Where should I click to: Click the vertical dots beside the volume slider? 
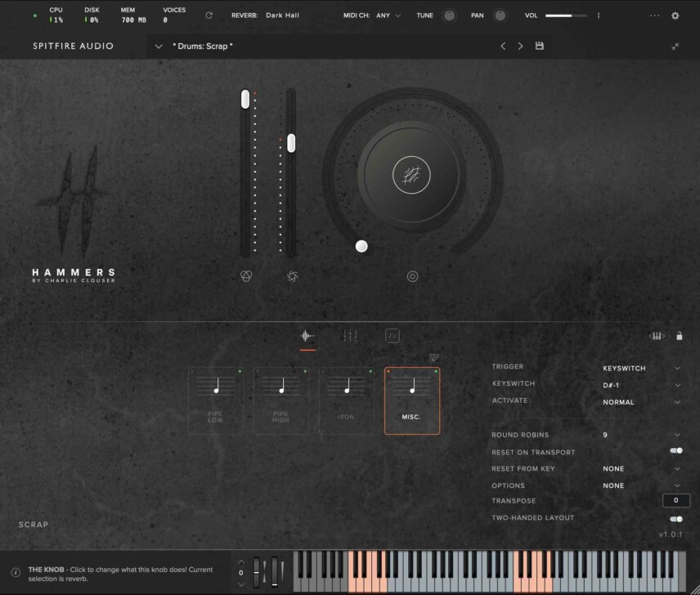(x=599, y=16)
